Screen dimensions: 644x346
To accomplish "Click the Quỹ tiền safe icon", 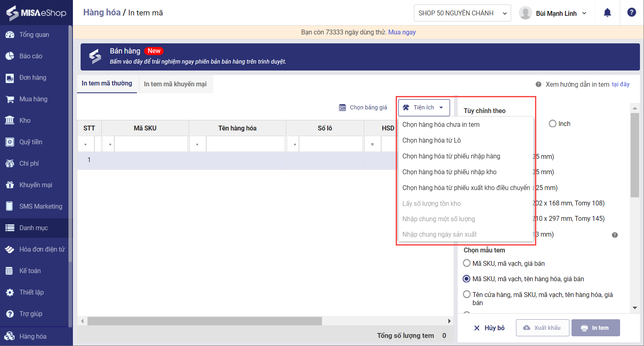I will click(x=10, y=142).
